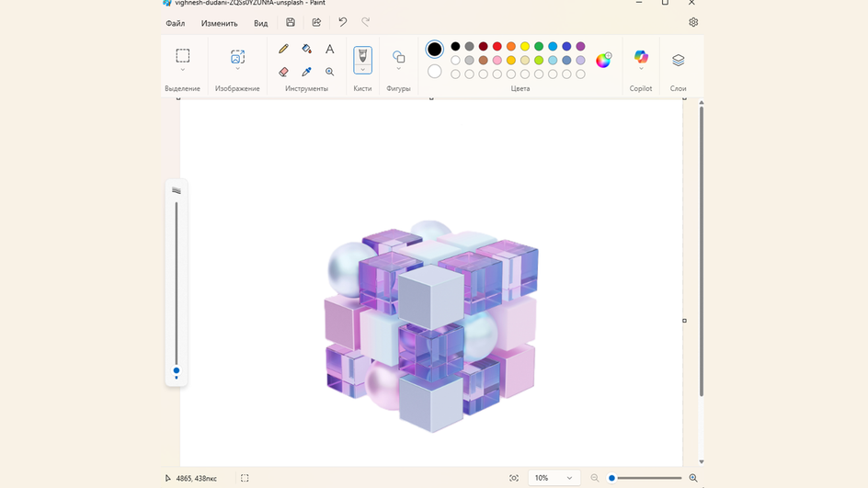
Task: Select the Magnifier tool
Action: pos(330,72)
